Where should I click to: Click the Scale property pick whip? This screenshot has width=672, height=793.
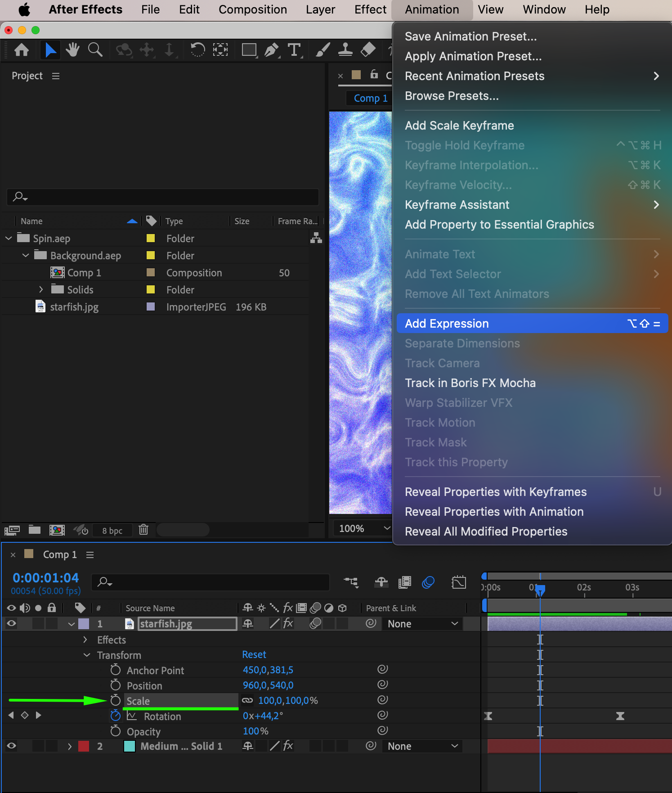[x=383, y=700]
